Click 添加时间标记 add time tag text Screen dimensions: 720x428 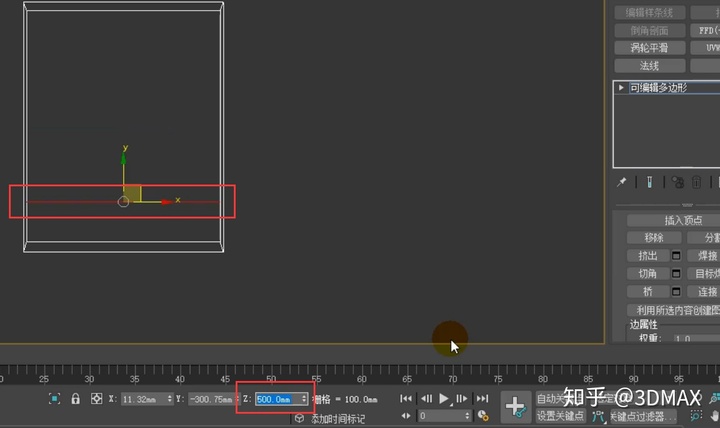[x=338, y=419]
